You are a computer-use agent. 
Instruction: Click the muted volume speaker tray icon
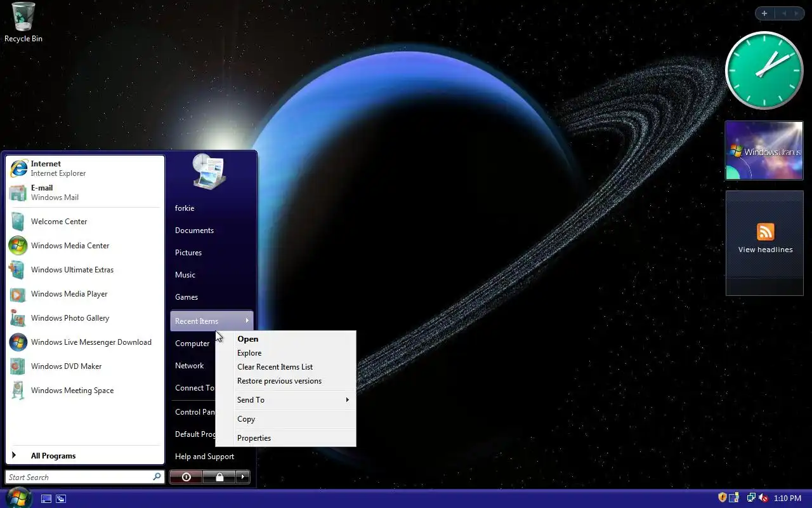[763, 498]
